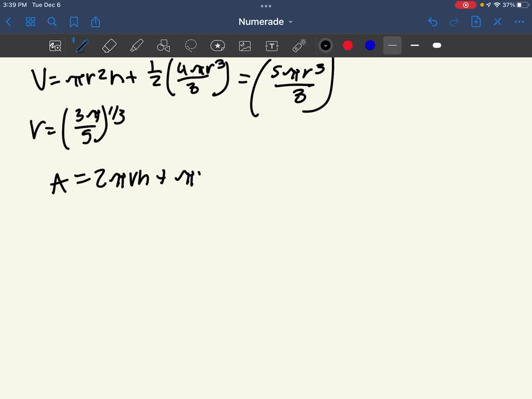The width and height of the screenshot is (532, 399).
Task: Open search in the top bar
Action: [x=52, y=22]
